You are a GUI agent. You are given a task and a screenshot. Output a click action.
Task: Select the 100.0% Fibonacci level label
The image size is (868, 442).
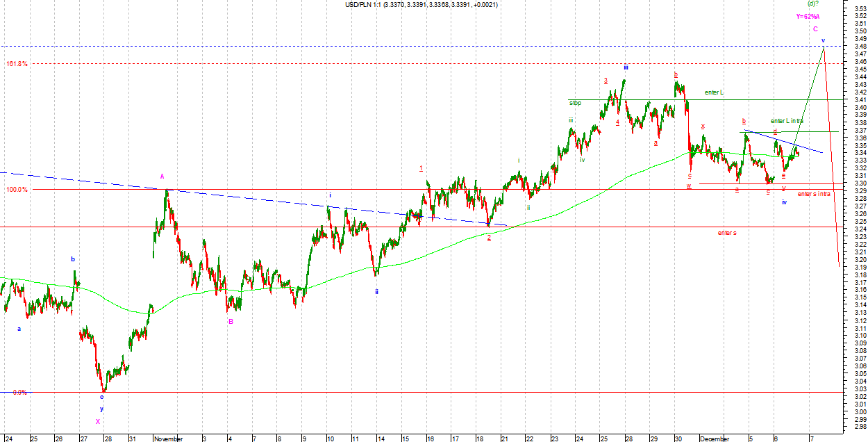(x=17, y=190)
